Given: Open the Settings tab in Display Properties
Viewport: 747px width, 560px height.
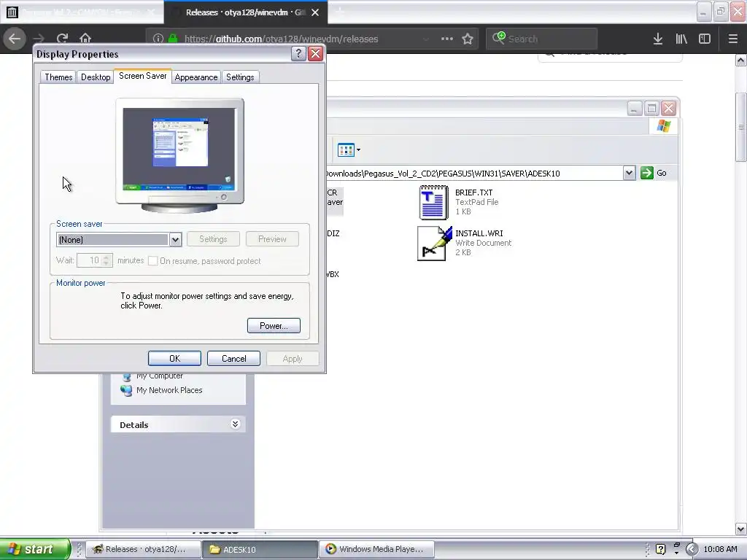Looking at the screenshot, I should (240, 77).
